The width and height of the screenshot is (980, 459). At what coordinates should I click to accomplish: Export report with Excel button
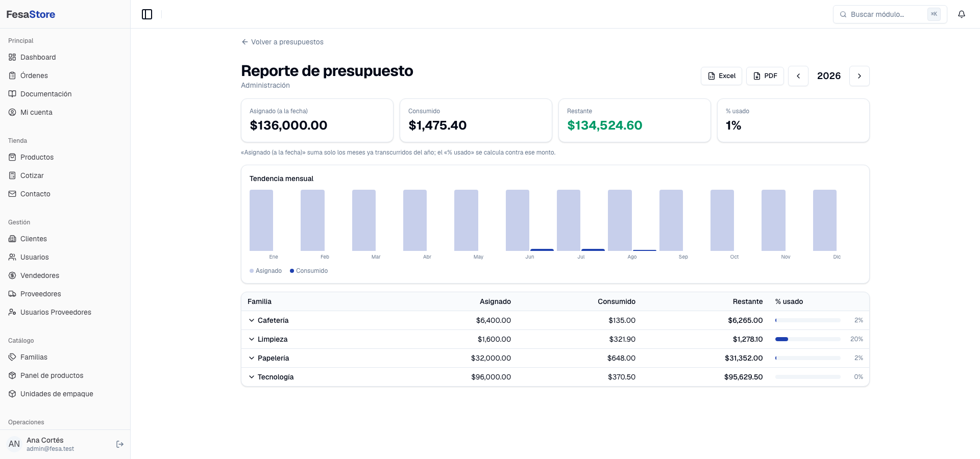721,76
